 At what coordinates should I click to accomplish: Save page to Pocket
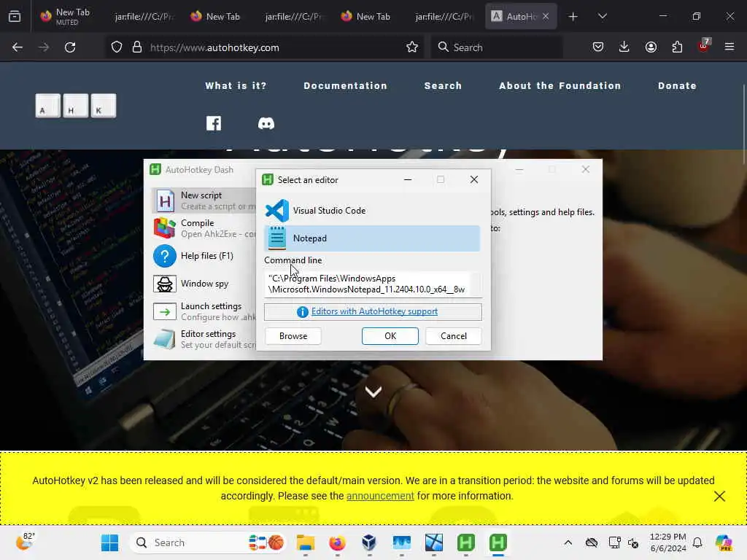pyautogui.click(x=598, y=47)
